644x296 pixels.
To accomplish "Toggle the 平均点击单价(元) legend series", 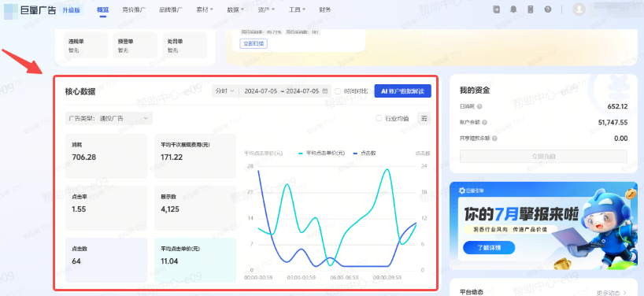I will point(321,153).
